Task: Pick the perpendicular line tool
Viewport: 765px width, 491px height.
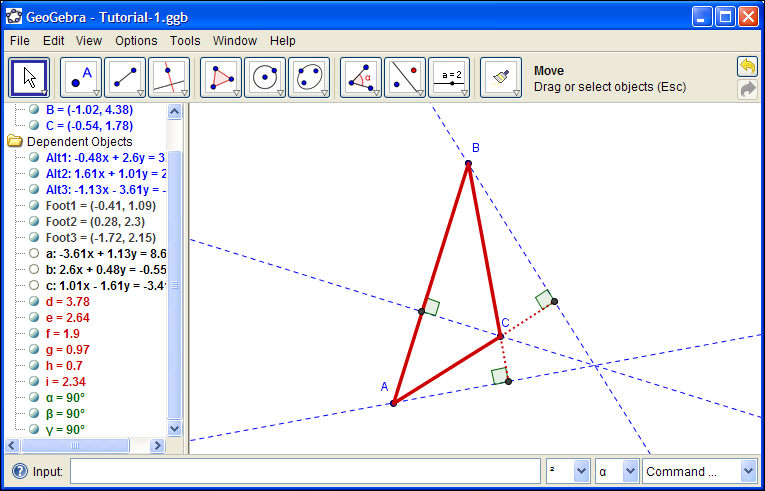Action: (x=168, y=78)
